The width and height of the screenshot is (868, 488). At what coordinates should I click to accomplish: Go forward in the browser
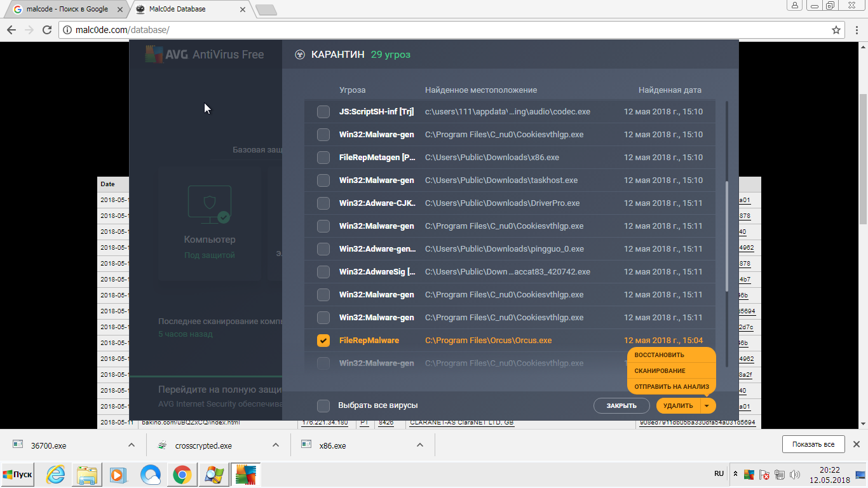click(x=29, y=30)
